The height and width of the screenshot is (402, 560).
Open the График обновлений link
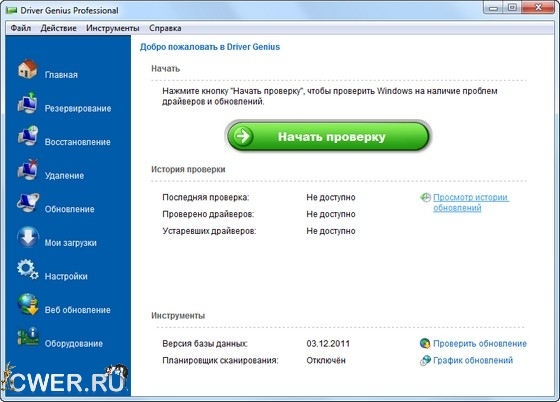click(x=473, y=360)
